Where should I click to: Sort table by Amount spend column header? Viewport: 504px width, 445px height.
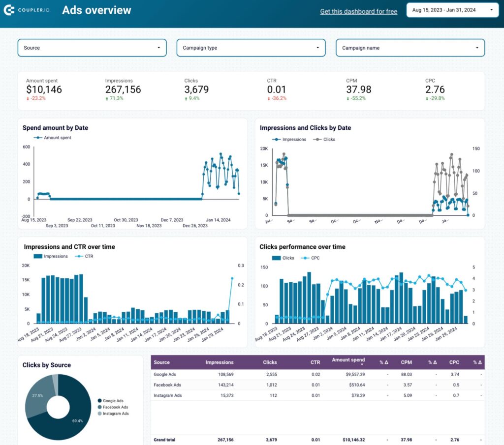tap(348, 361)
